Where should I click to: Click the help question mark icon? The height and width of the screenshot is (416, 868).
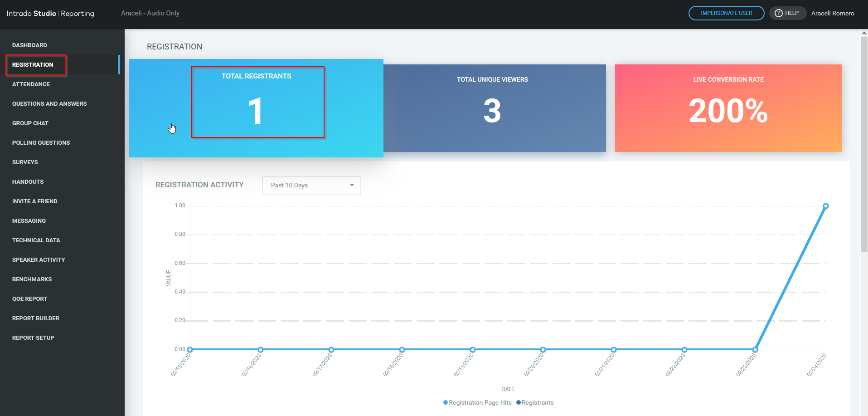(x=779, y=13)
